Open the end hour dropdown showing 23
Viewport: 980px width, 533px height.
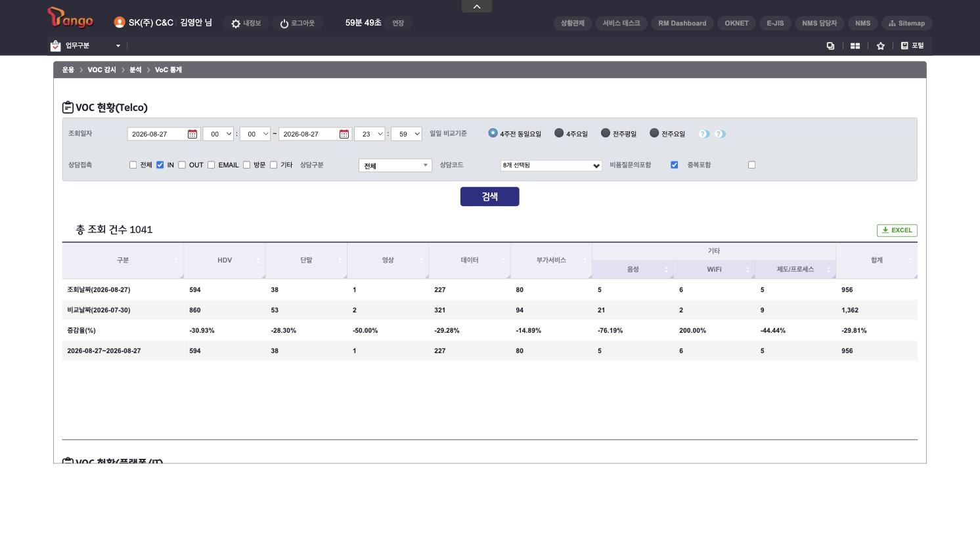coord(370,134)
